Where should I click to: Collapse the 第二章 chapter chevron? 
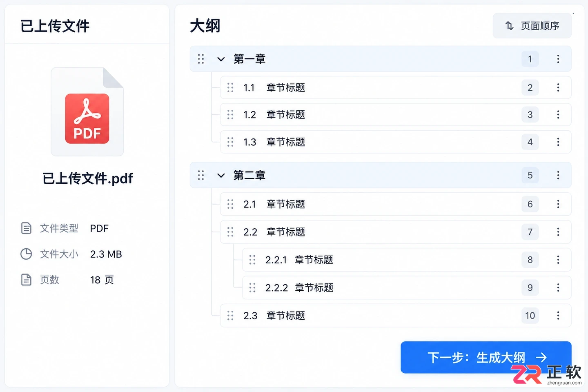pyautogui.click(x=221, y=176)
